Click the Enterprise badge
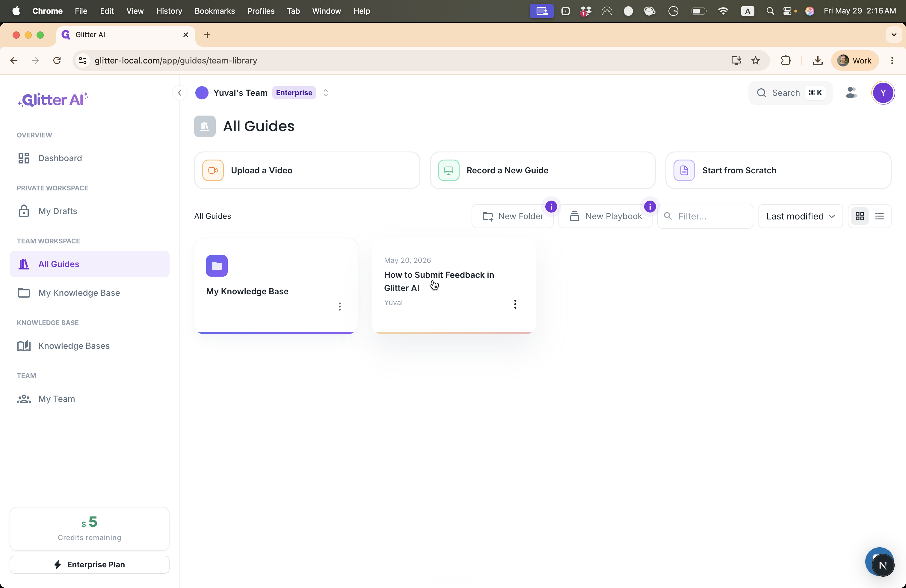 [x=294, y=93]
